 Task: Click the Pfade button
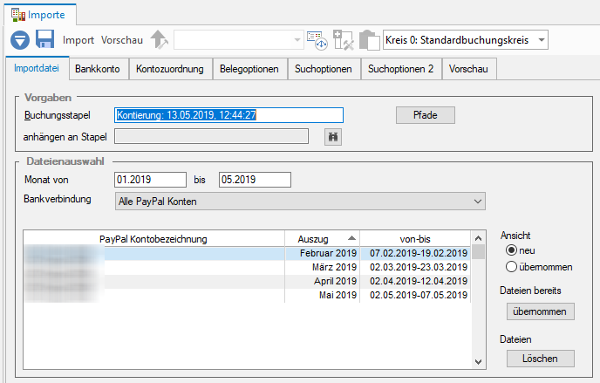click(425, 115)
